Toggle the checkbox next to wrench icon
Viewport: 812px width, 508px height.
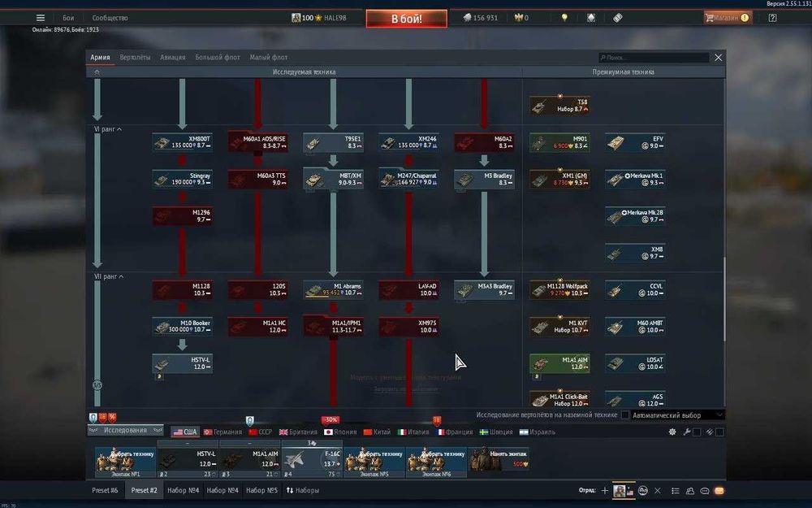point(697,432)
